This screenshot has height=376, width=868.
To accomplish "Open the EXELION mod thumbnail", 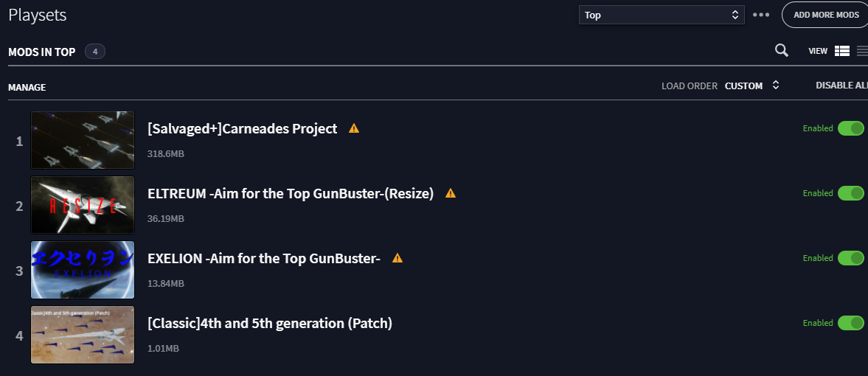I will pos(83,271).
